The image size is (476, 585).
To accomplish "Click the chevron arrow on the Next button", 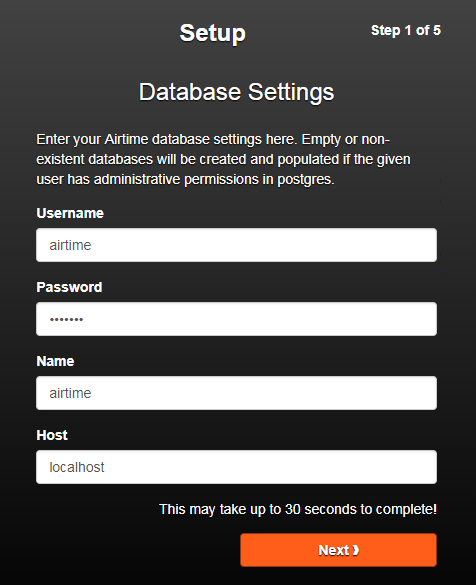I will coord(356,550).
